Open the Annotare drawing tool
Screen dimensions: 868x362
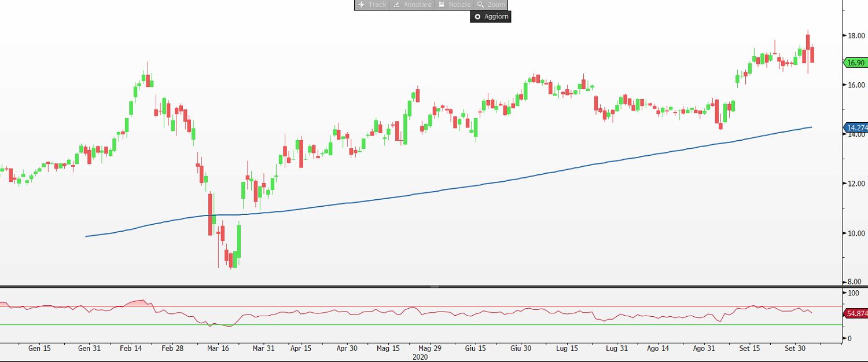412,5
